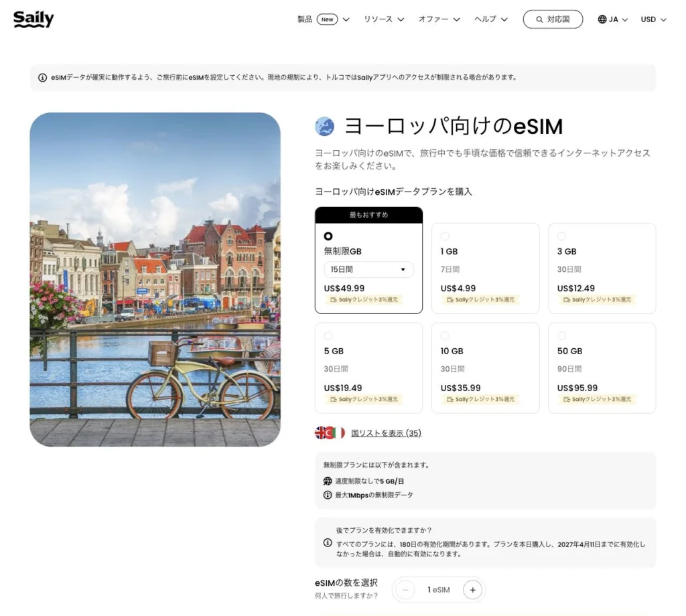
Task: Click Saily credit icon under US$12.49
Action: (567, 300)
